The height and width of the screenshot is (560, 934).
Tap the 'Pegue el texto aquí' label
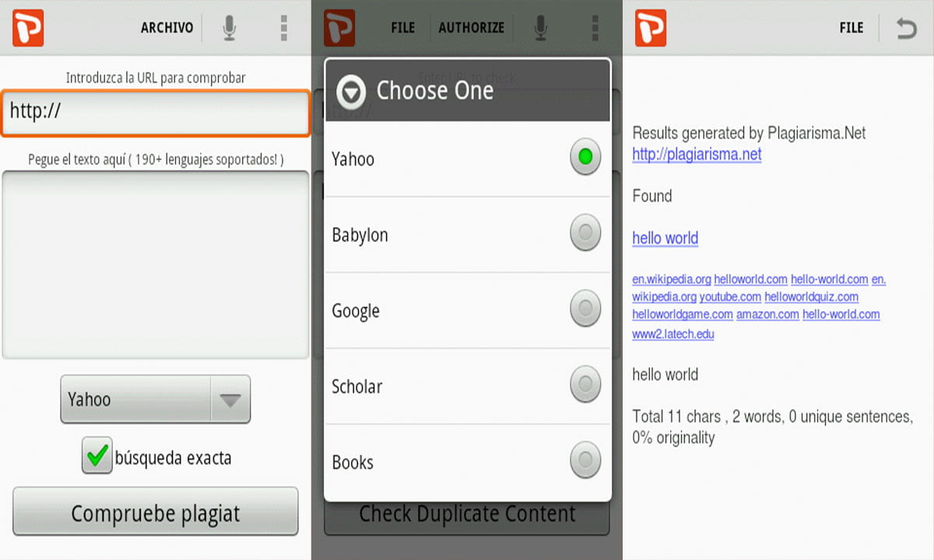156,159
